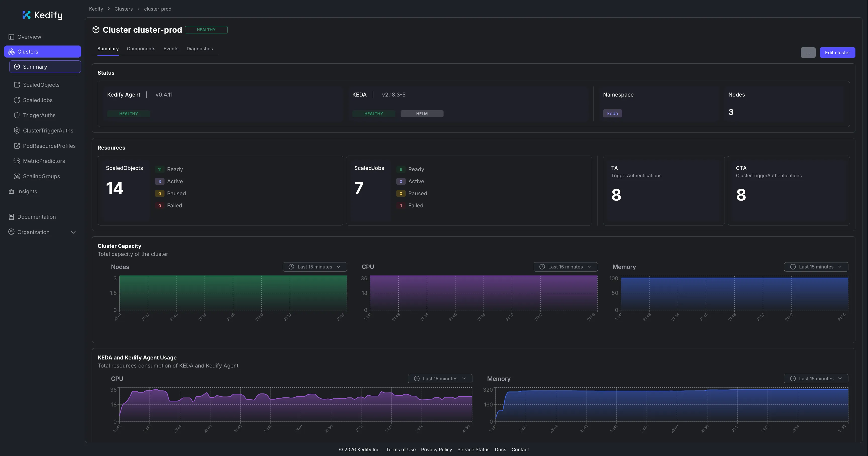Click the Summary cube icon in sidebar
Screen dimensions: 868x456
[x=17, y=67]
